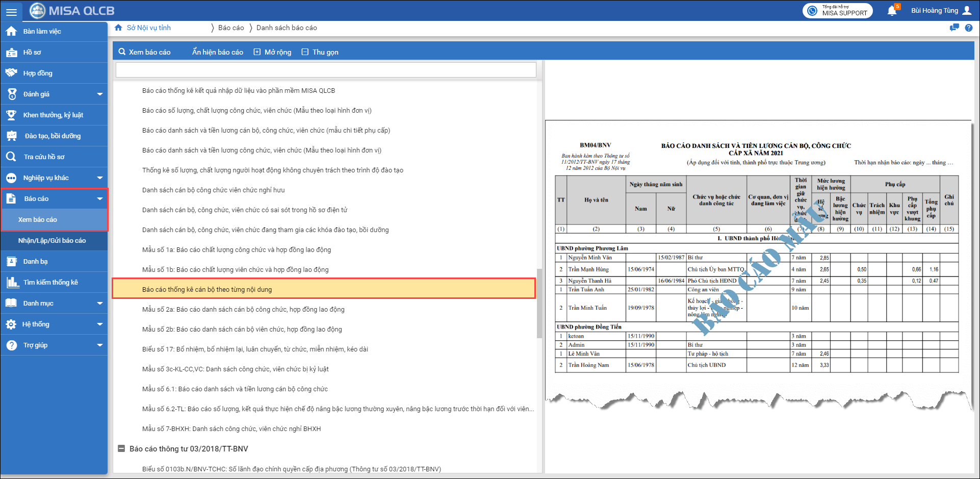This screenshot has width=980, height=479.
Task: Collapse the Báo cáo sidebar section arrow
Action: [100, 198]
